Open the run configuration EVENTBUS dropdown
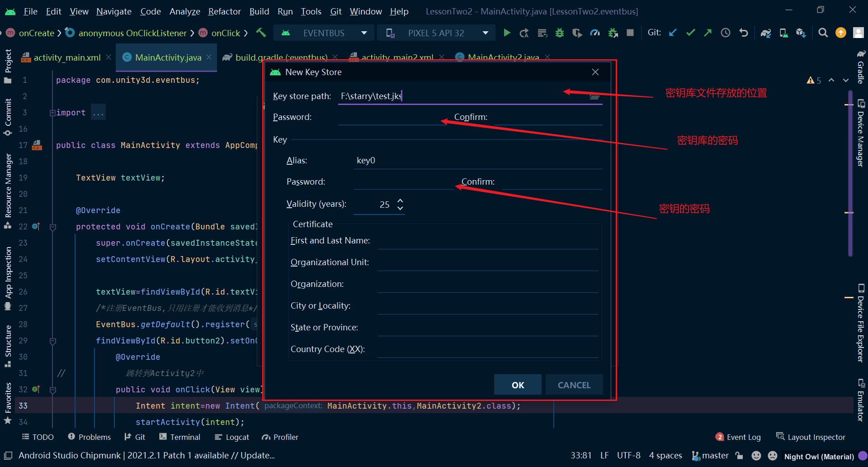 324,33
